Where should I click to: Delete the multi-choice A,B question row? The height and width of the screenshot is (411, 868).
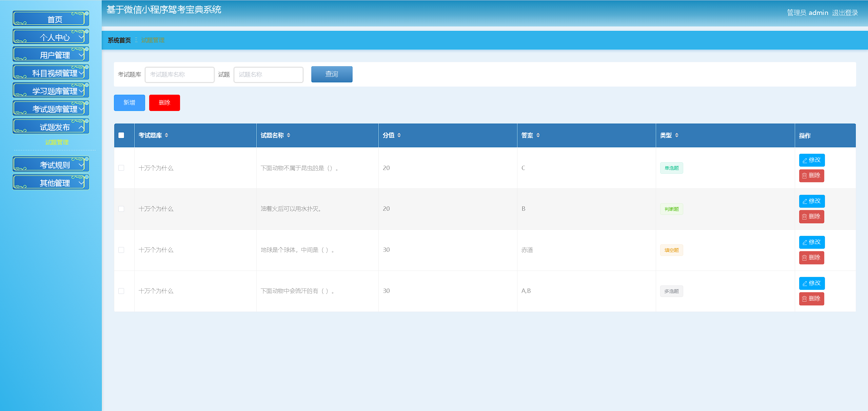pyautogui.click(x=811, y=299)
